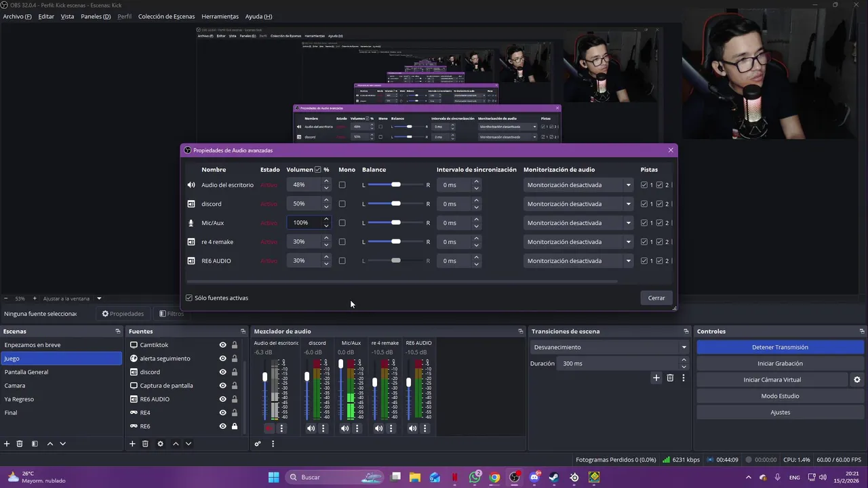Move the scene up with arrow icon
868x488 pixels.
[50, 444]
